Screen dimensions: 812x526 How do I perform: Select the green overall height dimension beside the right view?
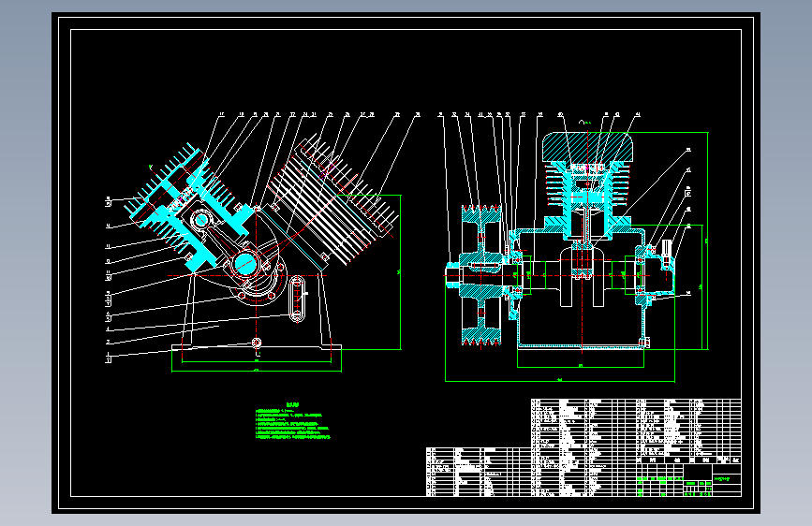coord(707,241)
